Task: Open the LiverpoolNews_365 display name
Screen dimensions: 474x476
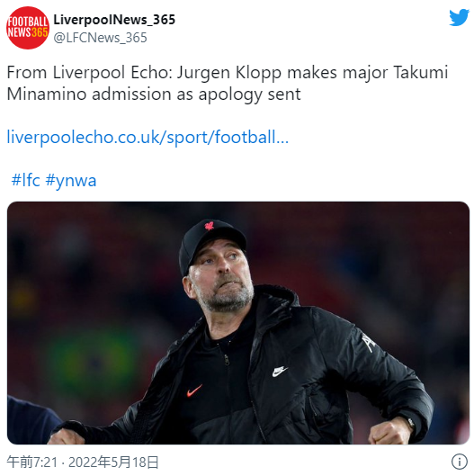Action: click(x=114, y=20)
